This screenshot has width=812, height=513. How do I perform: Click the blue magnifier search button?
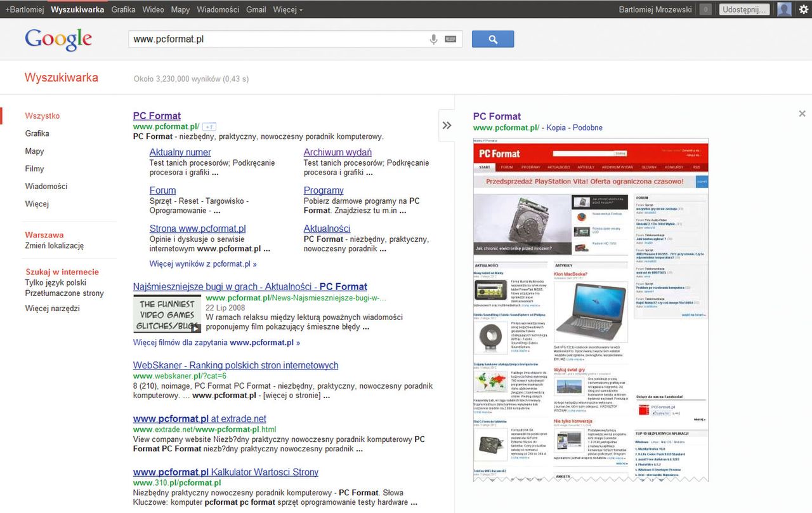tap(493, 39)
